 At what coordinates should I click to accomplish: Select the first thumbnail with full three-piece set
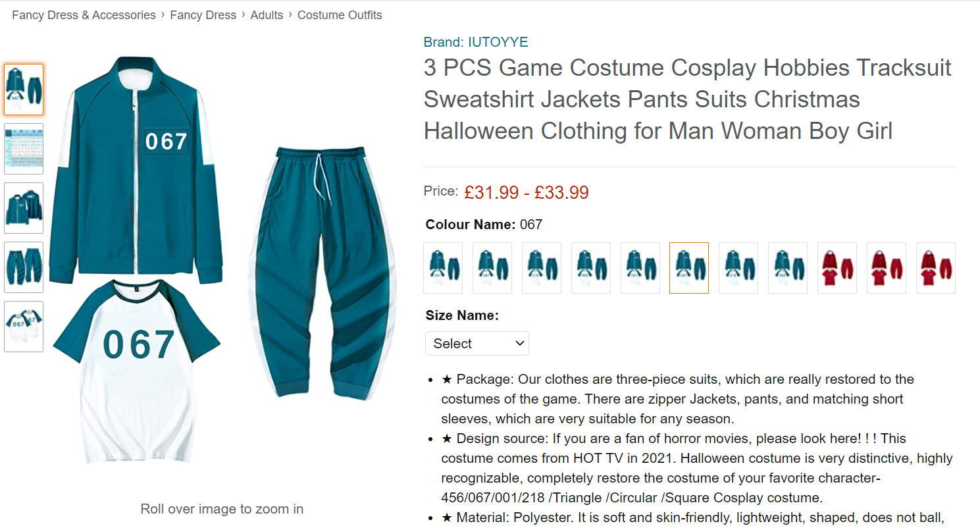[24, 90]
